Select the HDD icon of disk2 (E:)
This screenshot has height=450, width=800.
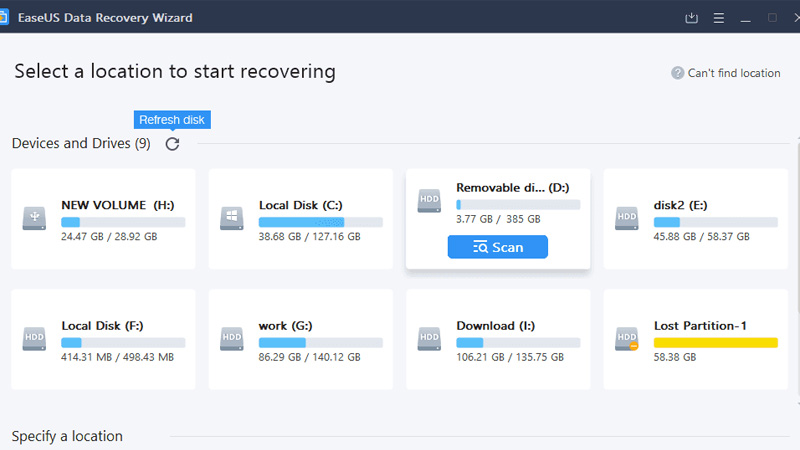pos(627,218)
